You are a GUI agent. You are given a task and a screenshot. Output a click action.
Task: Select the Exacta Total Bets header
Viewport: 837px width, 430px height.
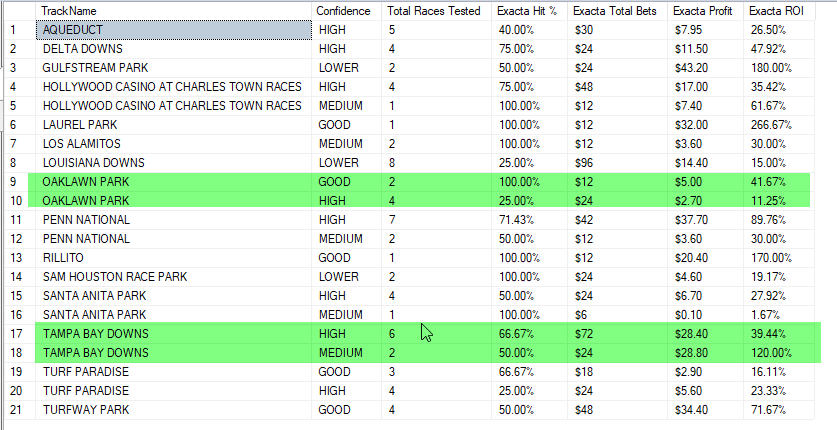coord(617,11)
